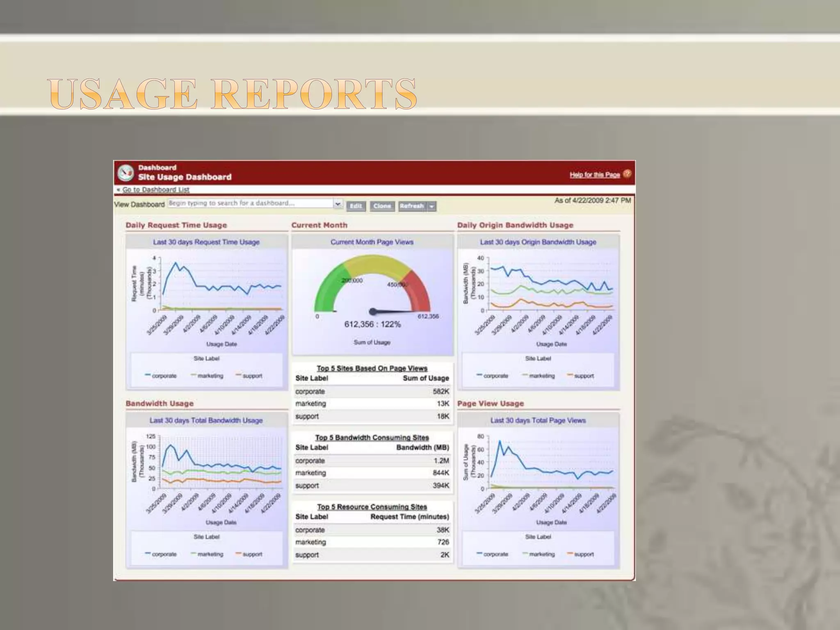Click support row with 2K request time
Screen dimensions: 840x630
click(x=372, y=555)
